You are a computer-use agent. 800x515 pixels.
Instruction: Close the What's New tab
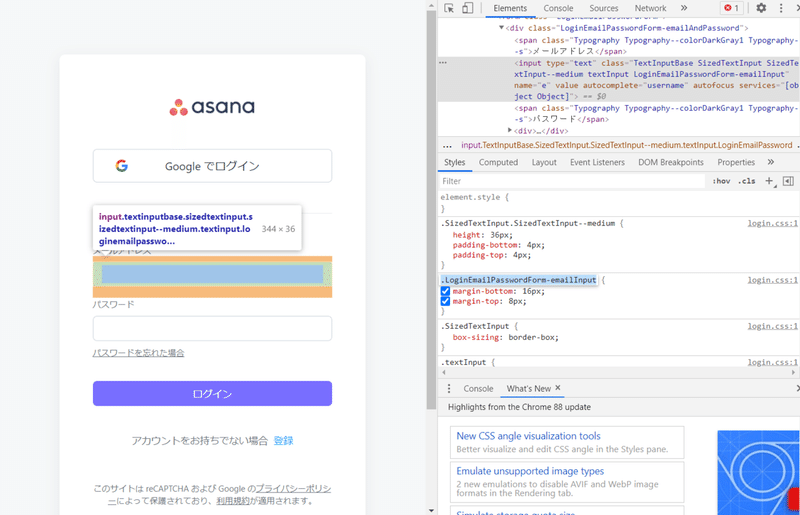(558, 388)
